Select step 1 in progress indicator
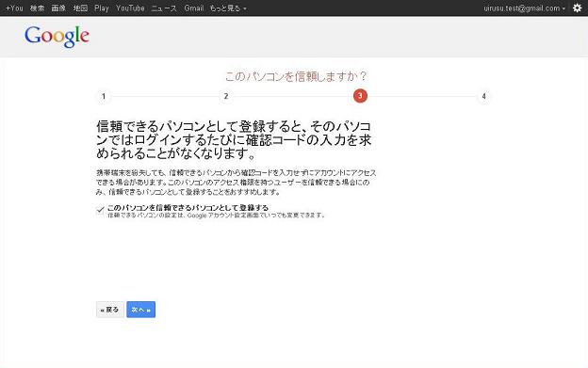 (104, 96)
